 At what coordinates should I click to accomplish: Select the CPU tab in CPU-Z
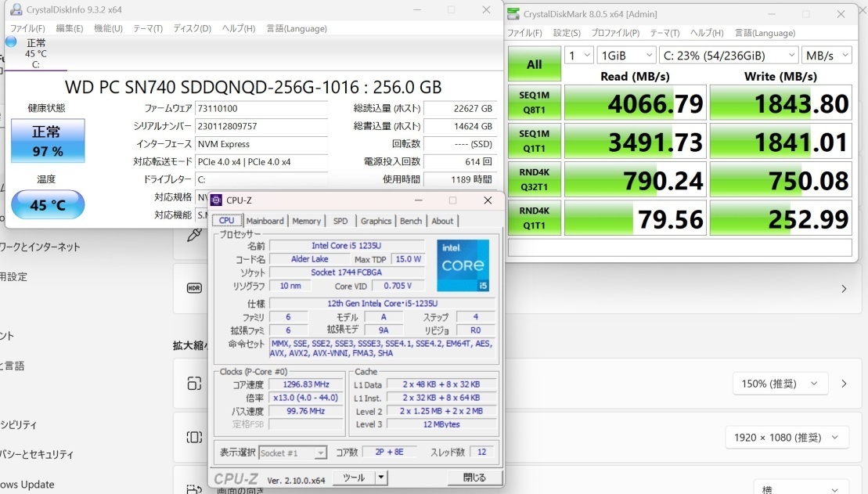point(226,220)
